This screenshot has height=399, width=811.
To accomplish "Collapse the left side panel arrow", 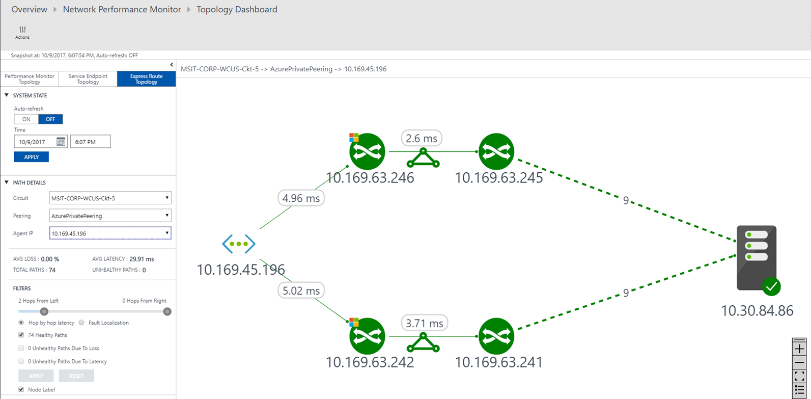I will (171, 65).
